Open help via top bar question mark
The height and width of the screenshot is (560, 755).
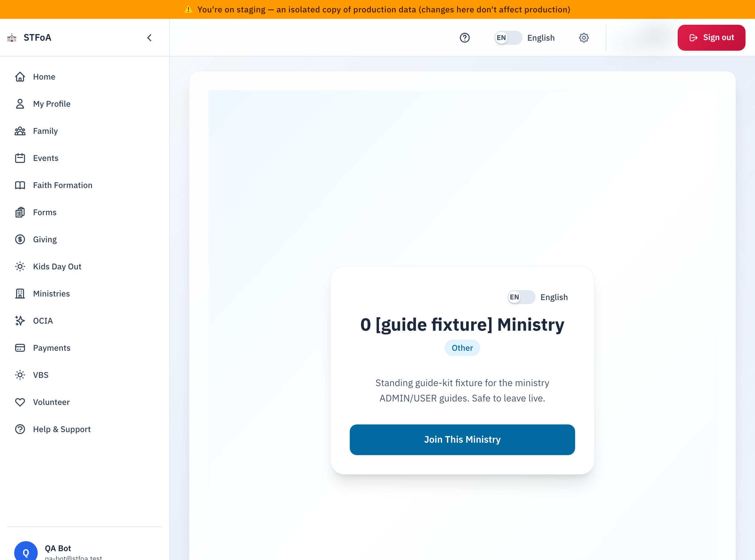coord(465,38)
